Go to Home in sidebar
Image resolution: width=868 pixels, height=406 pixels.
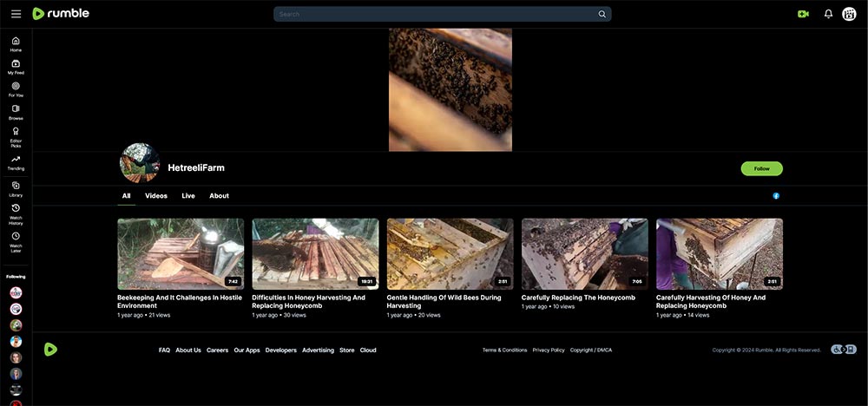16,44
